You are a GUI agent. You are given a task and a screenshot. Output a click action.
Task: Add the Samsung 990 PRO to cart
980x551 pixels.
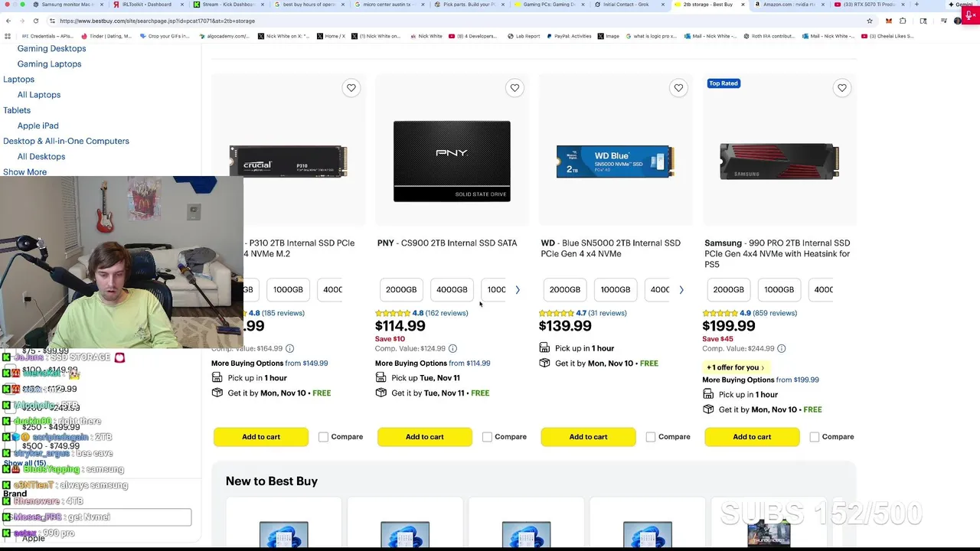[x=752, y=437]
